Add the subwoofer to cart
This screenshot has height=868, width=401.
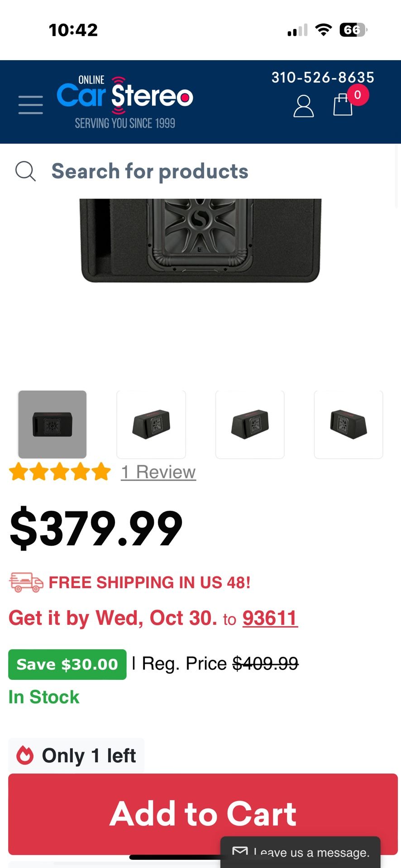click(203, 814)
